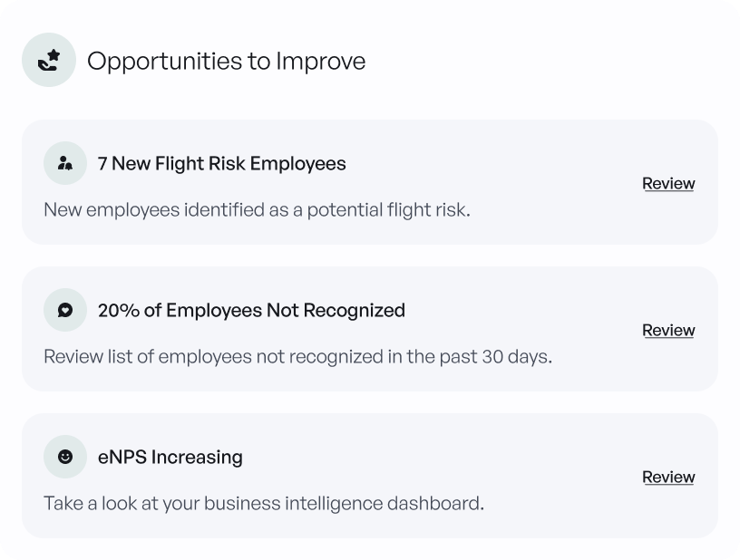Select the eNPS Increasing title
The image size is (740, 560).
tap(170, 457)
